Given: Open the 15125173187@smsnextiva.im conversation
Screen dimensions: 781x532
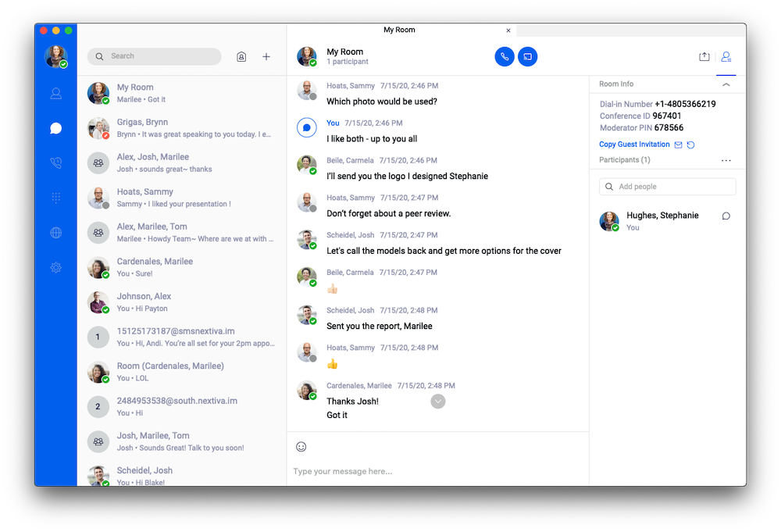Looking at the screenshot, I should (x=182, y=337).
